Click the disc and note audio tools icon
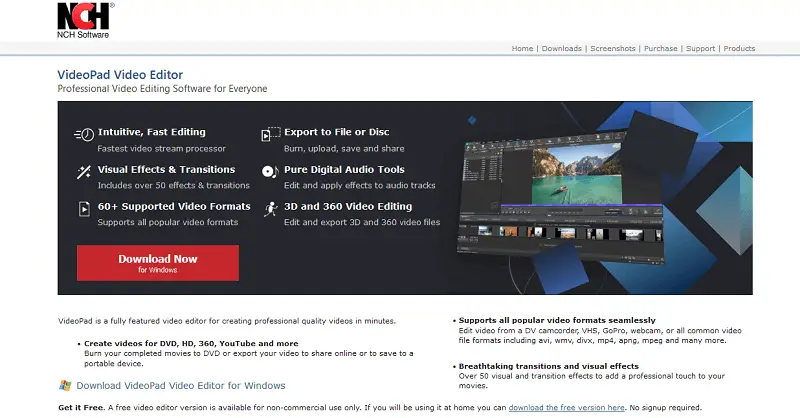The image size is (800, 418). click(x=270, y=171)
